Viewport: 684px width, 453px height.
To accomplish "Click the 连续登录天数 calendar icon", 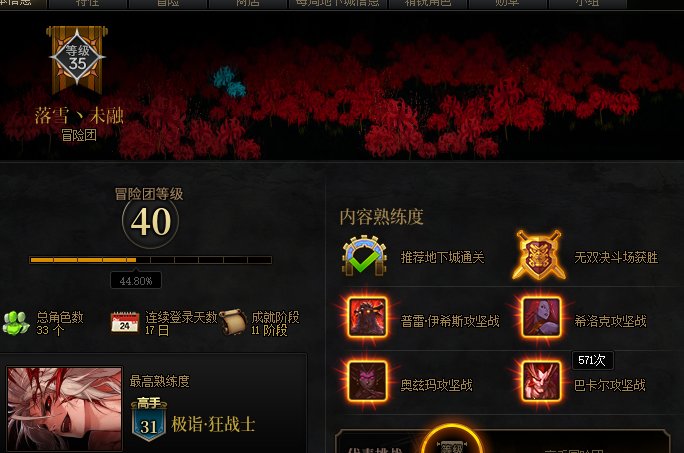I will pyautogui.click(x=125, y=322).
